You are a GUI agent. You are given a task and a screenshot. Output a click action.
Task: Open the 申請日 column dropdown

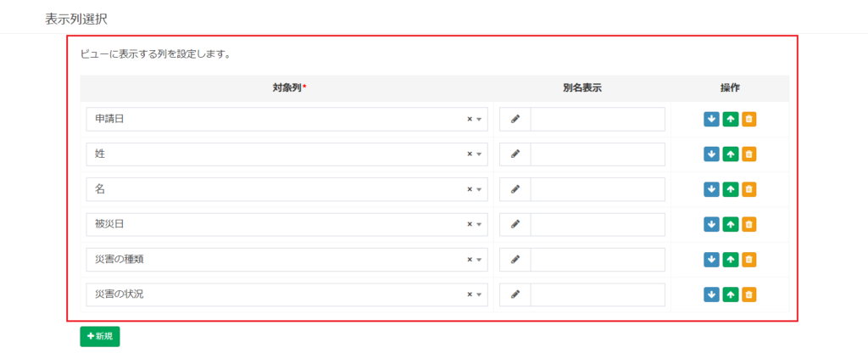(x=287, y=119)
